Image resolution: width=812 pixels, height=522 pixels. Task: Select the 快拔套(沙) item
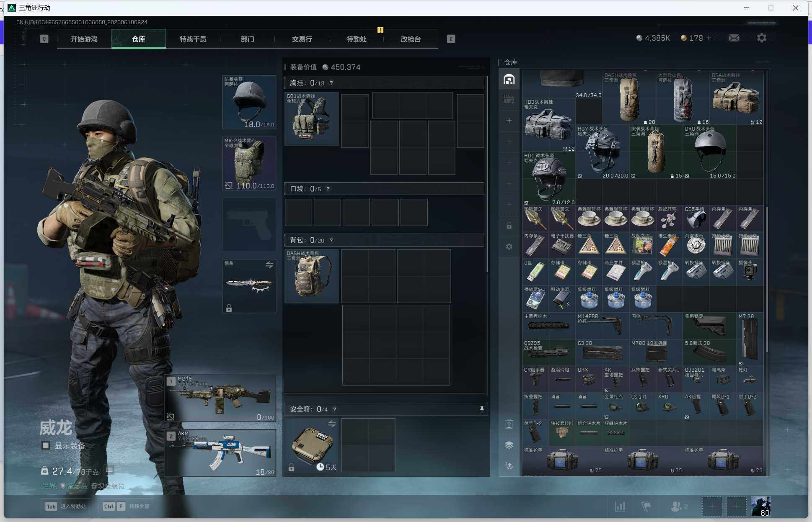[562, 433]
